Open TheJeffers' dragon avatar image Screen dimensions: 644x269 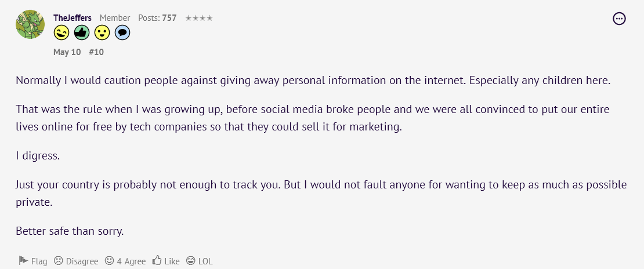(30, 24)
